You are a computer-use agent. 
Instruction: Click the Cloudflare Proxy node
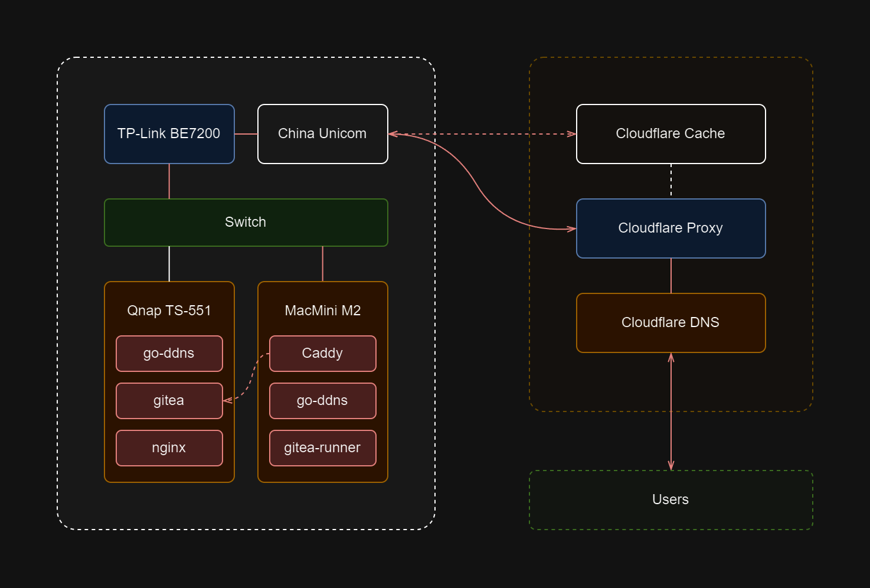[671, 228]
